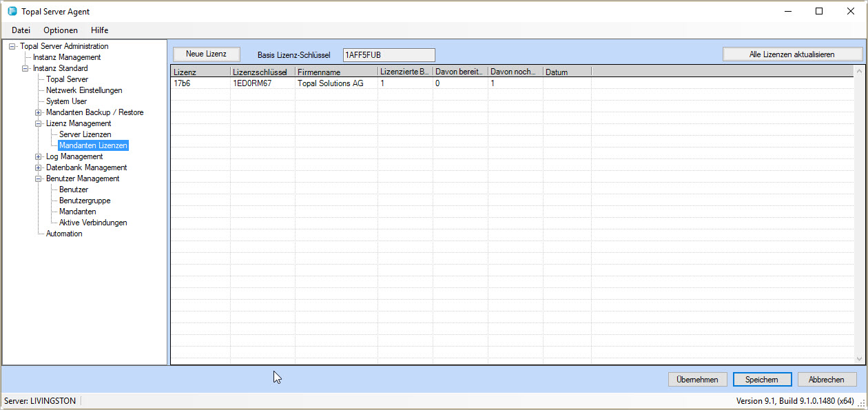Image resolution: width=868 pixels, height=410 pixels.
Task: Expand the Mandanten Backup / Restore node
Action: 39,112
